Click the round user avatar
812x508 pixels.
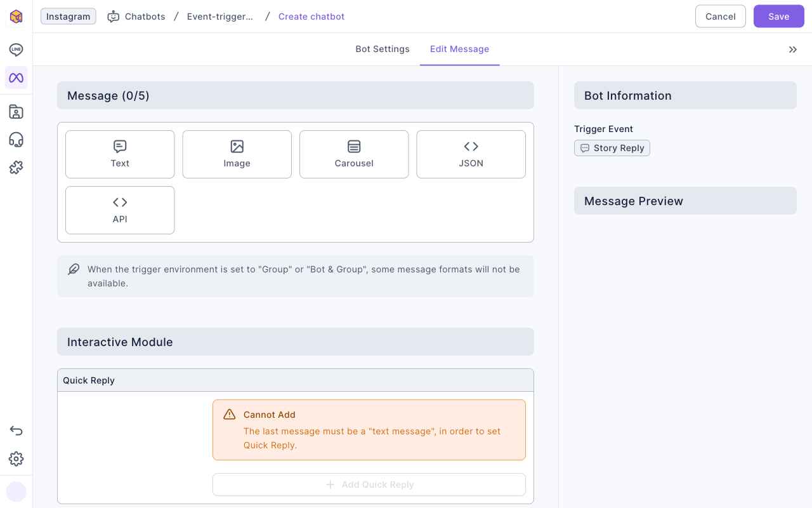[16, 491]
